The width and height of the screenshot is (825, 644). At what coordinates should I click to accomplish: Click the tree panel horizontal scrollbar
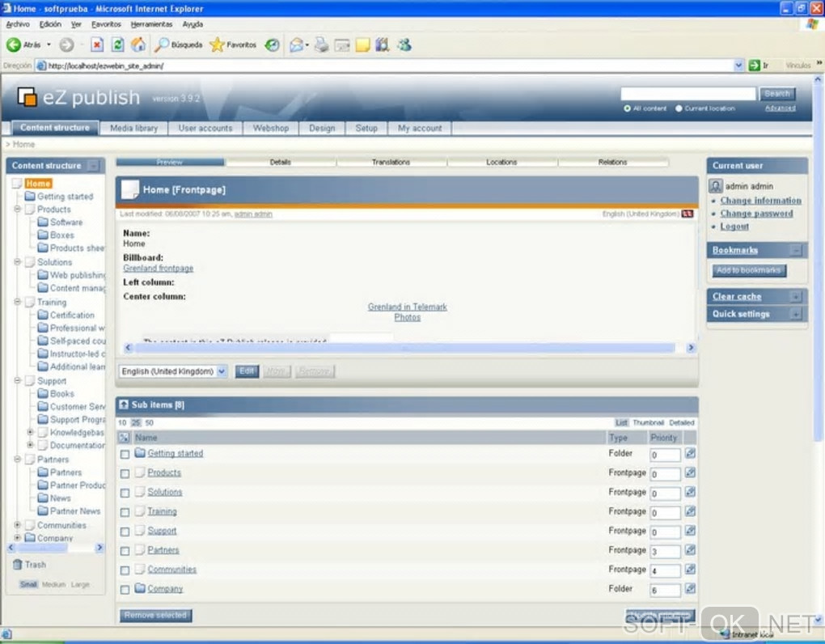coord(55,548)
